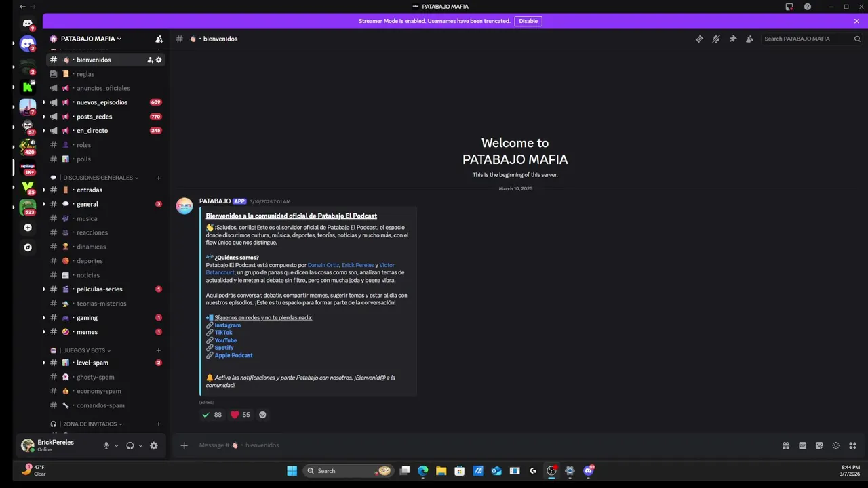Open the server with 523 badge
The height and width of the screenshot is (488, 868).
(x=28, y=207)
